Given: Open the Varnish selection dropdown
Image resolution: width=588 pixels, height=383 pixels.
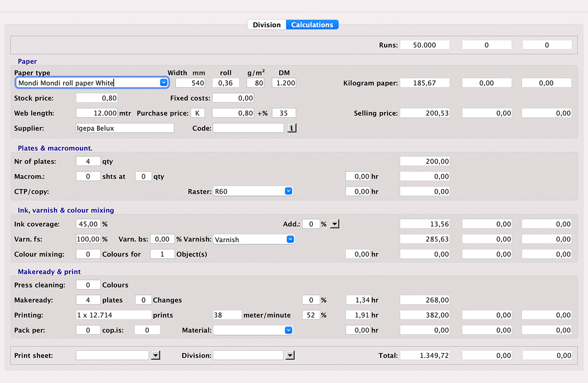Looking at the screenshot, I should coord(290,239).
